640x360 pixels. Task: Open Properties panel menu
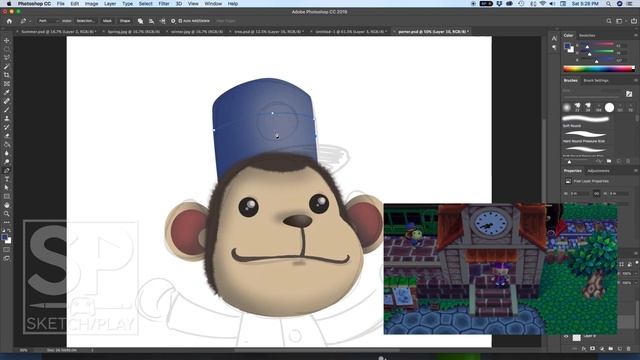[636, 171]
